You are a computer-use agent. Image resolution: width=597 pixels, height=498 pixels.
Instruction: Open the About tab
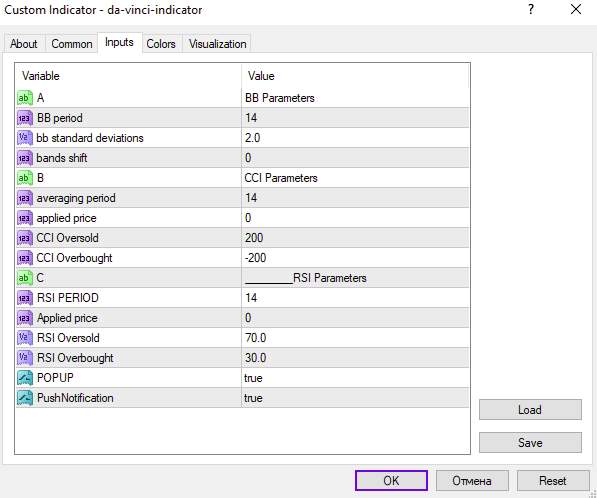(x=24, y=44)
